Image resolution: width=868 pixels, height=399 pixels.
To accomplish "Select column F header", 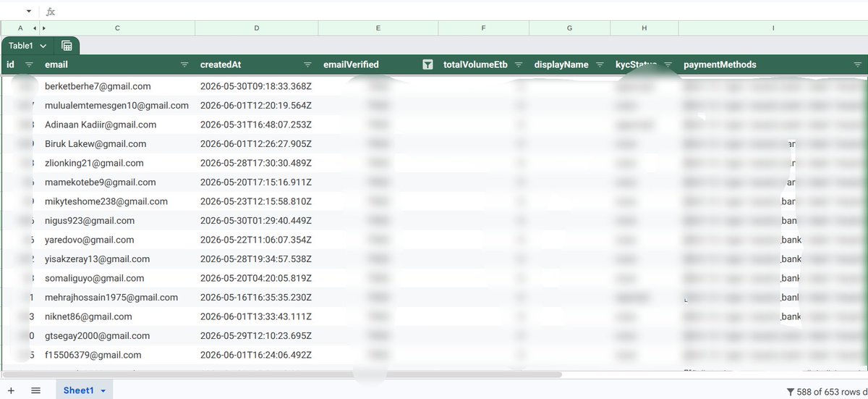I will (484, 28).
